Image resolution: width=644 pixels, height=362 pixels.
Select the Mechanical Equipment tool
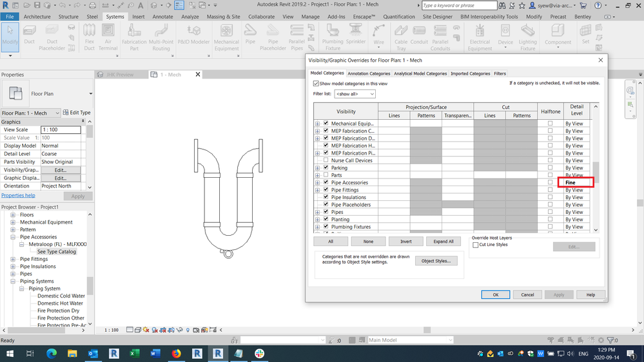(226, 37)
